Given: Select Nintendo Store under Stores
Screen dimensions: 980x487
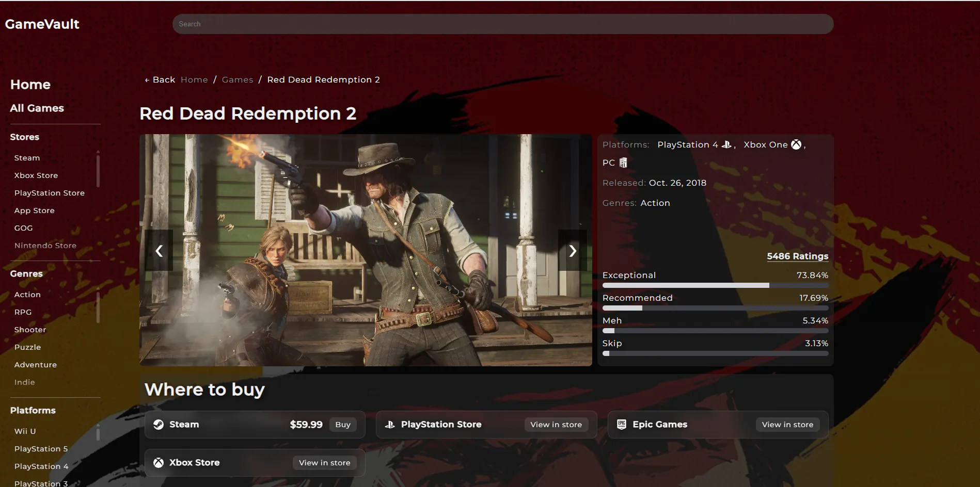Looking at the screenshot, I should point(45,246).
